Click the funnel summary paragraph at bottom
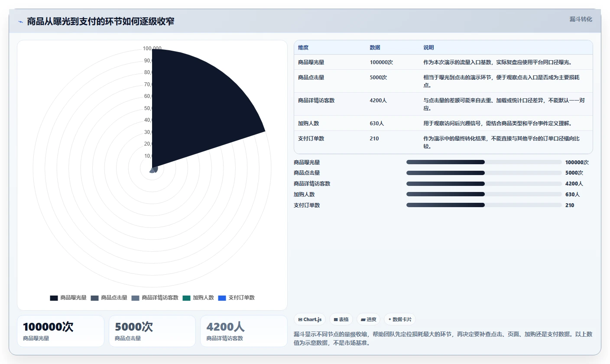This screenshot has width=610, height=364. click(x=443, y=339)
